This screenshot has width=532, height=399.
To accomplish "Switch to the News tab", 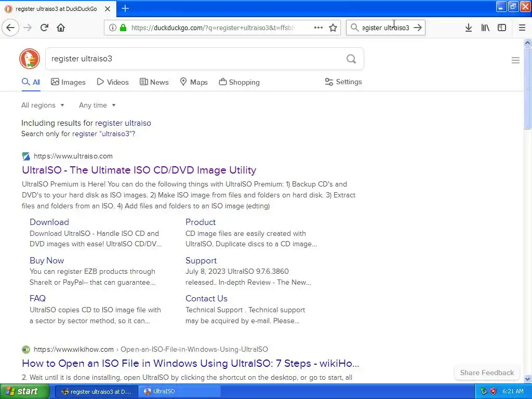I will coord(154,82).
